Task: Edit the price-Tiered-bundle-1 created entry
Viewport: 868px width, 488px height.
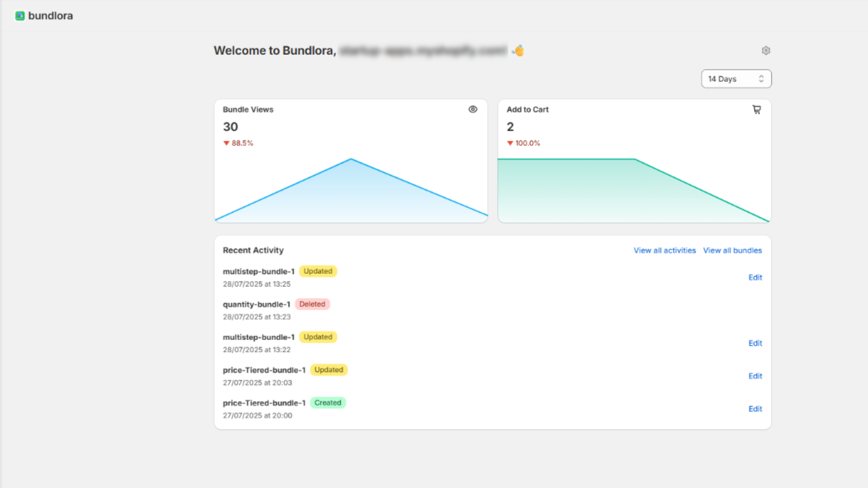Action: coord(755,409)
